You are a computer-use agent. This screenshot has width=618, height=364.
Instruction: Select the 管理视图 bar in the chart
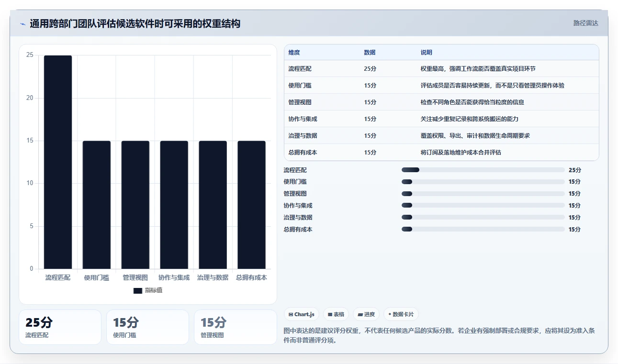pos(135,205)
